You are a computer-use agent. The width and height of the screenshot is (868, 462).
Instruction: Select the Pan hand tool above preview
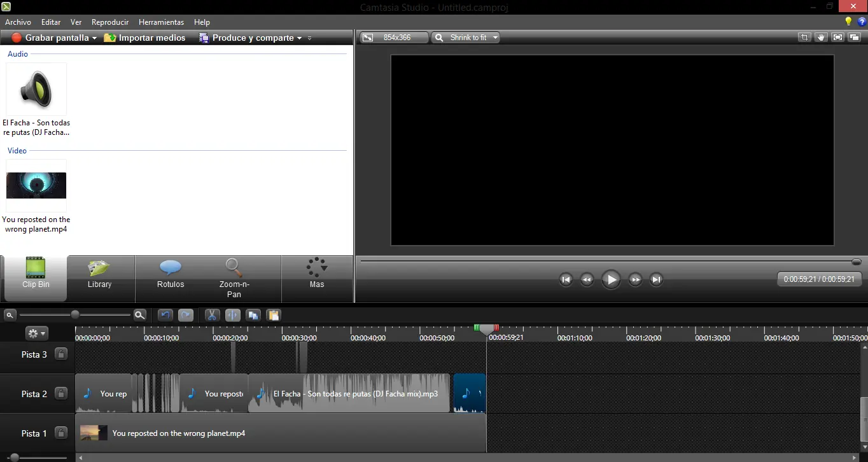[821, 38]
